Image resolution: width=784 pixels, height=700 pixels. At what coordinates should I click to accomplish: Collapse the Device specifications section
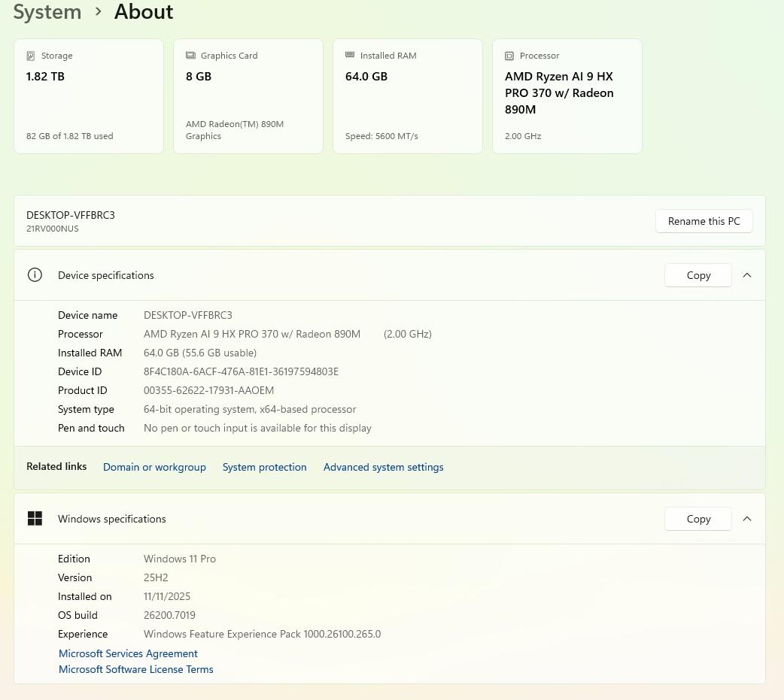747,275
